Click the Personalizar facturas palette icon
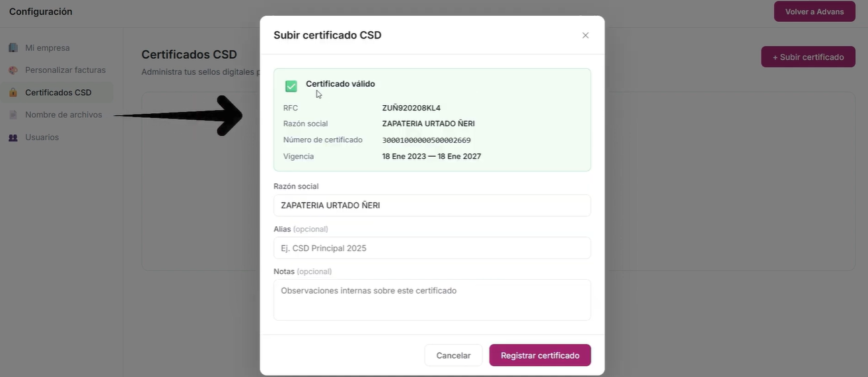The image size is (868, 377). point(13,70)
